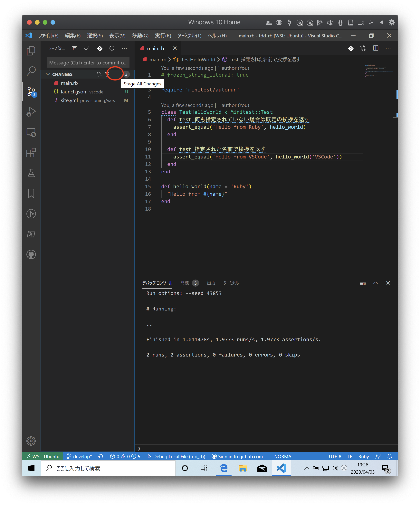Stage all changes with the plus icon
This screenshot has height=505, width=420.
pyautogui.click(x=115, y=74)
